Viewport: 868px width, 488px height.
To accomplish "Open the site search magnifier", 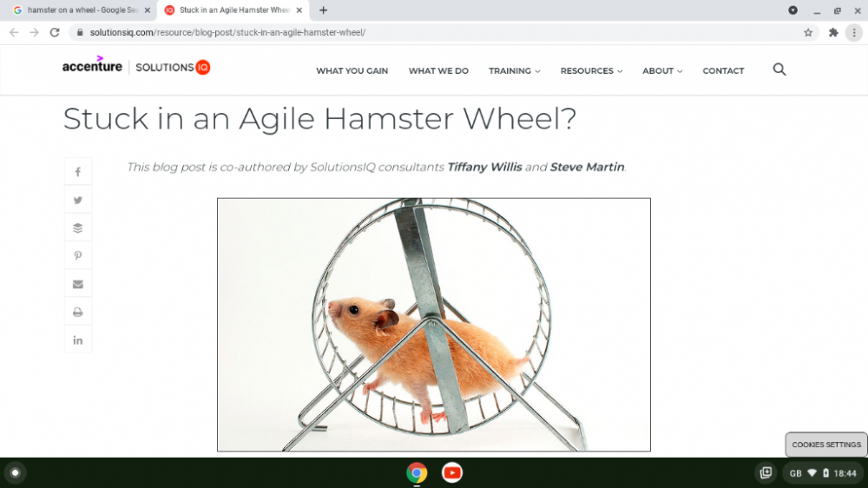I will 779,69.
